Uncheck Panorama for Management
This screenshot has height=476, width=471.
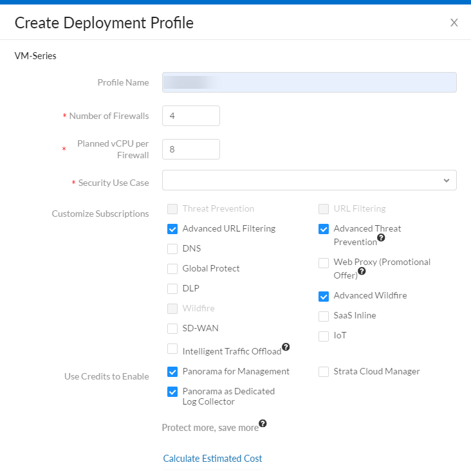(172, 372)
